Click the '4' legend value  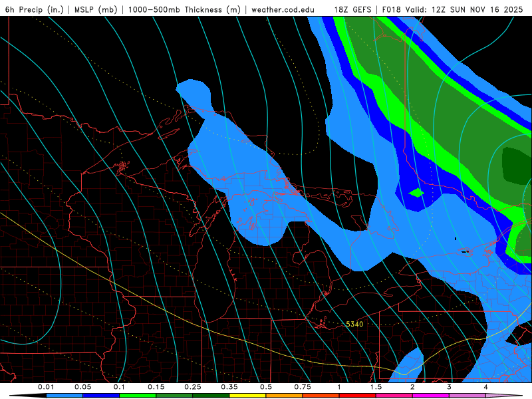[x=486, y=387]
